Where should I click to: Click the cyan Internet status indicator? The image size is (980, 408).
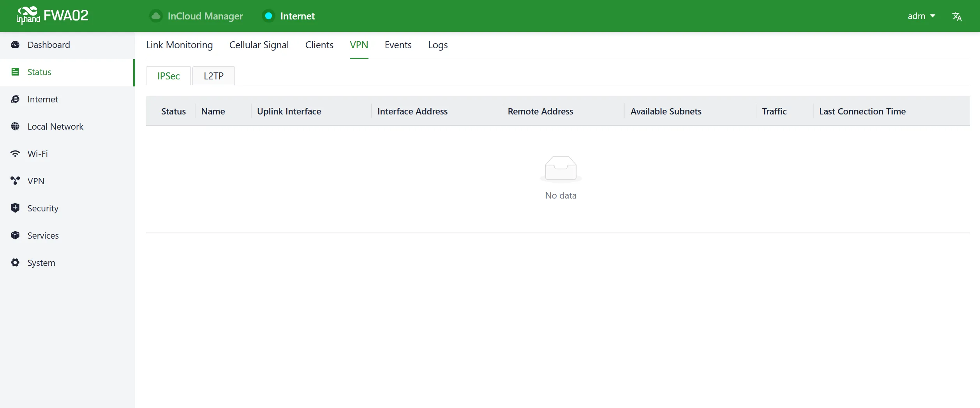268,16
